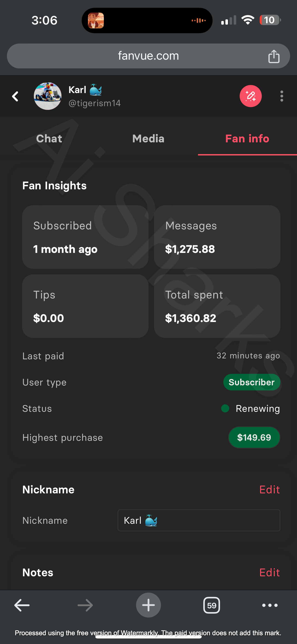Switch to the Media tab
The image size is (297, 644).
point(148,138)
